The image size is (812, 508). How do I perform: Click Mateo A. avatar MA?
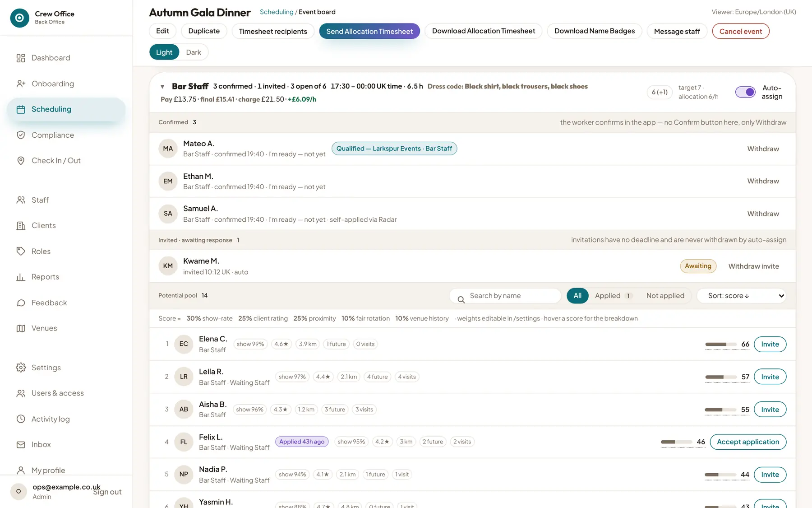tap(168, 149)
